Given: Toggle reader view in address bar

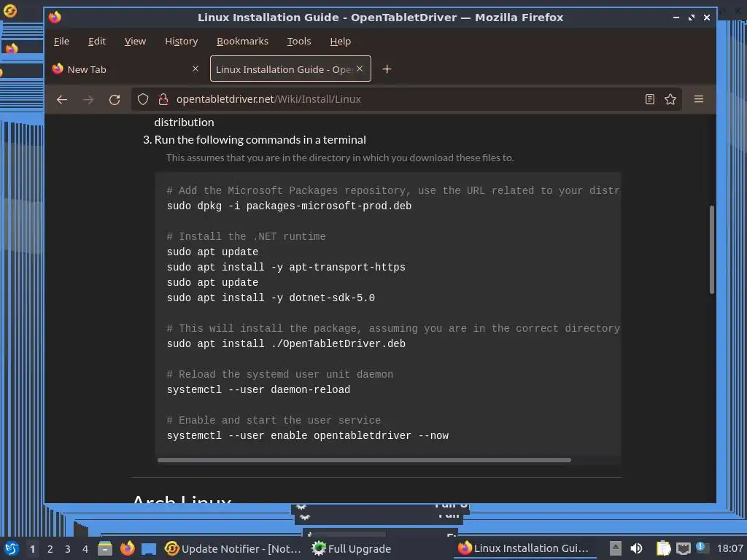Looking at the screenshot, I should 649,99.
